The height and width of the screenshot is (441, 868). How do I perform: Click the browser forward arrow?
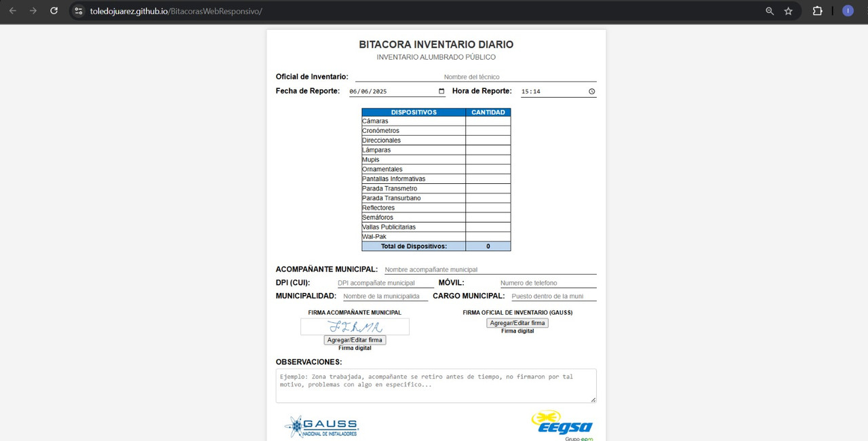pos(33,11)
